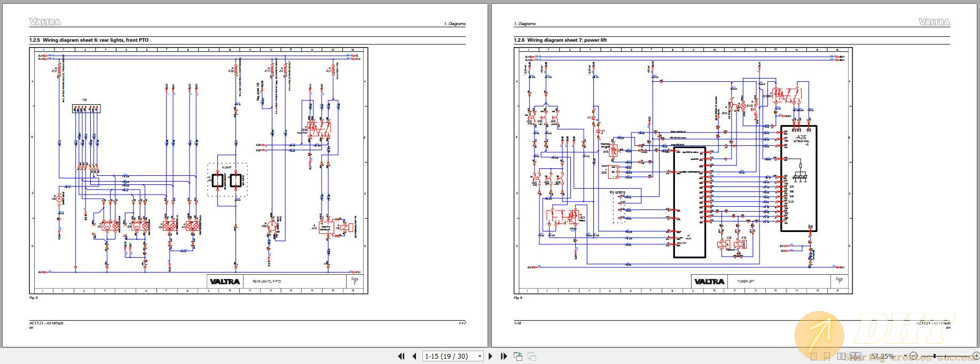This screenshot has height=364, width=980.
Task: Click the next view navigation icon
Action: point(531,356)
